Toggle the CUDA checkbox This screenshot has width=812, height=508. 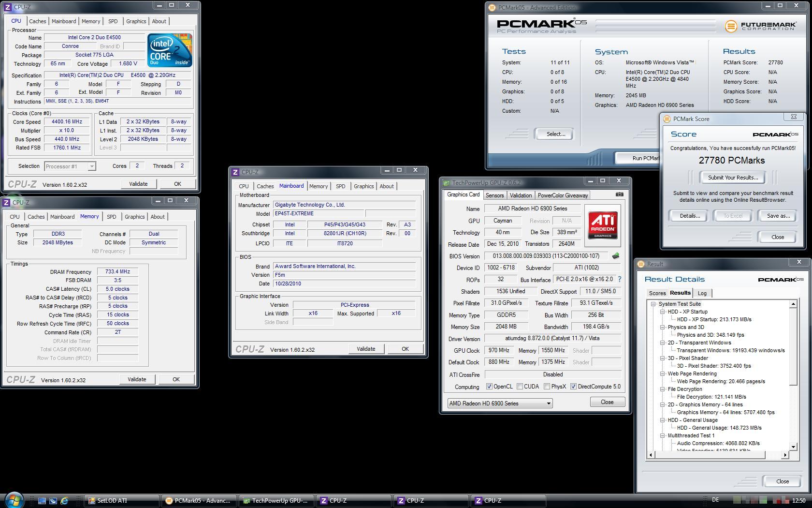coord(520,387)
